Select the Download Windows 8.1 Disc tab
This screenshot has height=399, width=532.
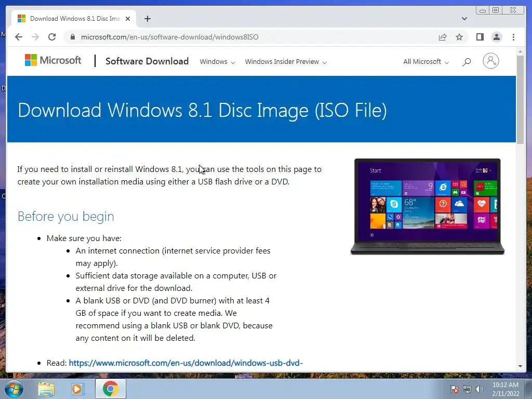point(74,19)
